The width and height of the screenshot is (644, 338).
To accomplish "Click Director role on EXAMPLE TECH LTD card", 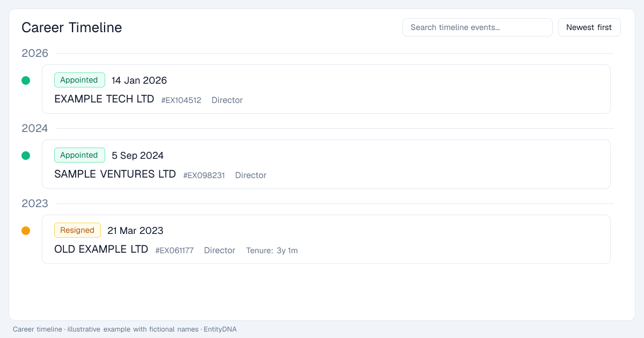I will [227, 100].
